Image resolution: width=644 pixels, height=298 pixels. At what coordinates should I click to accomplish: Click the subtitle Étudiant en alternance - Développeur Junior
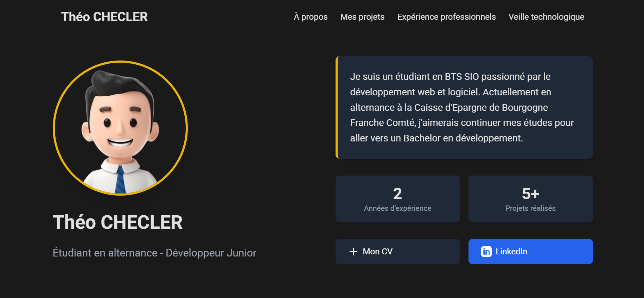[x=154, y=253]
